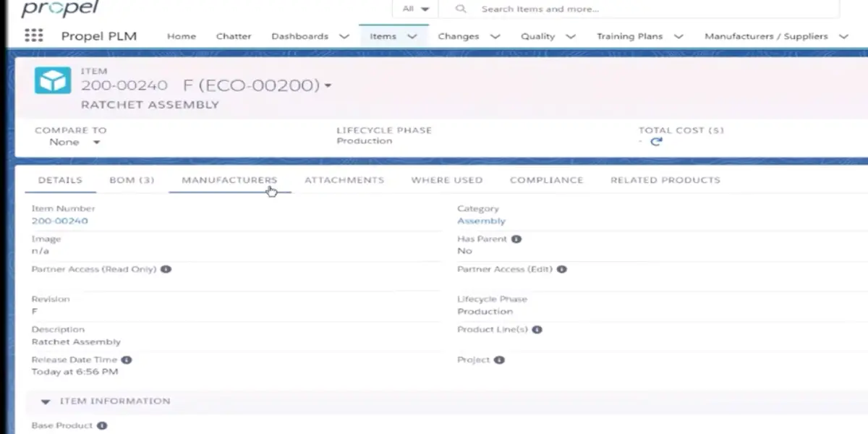Viewport: 868px width, 434px height.
Task: Click the Has Parent value No
Action: 464,251
